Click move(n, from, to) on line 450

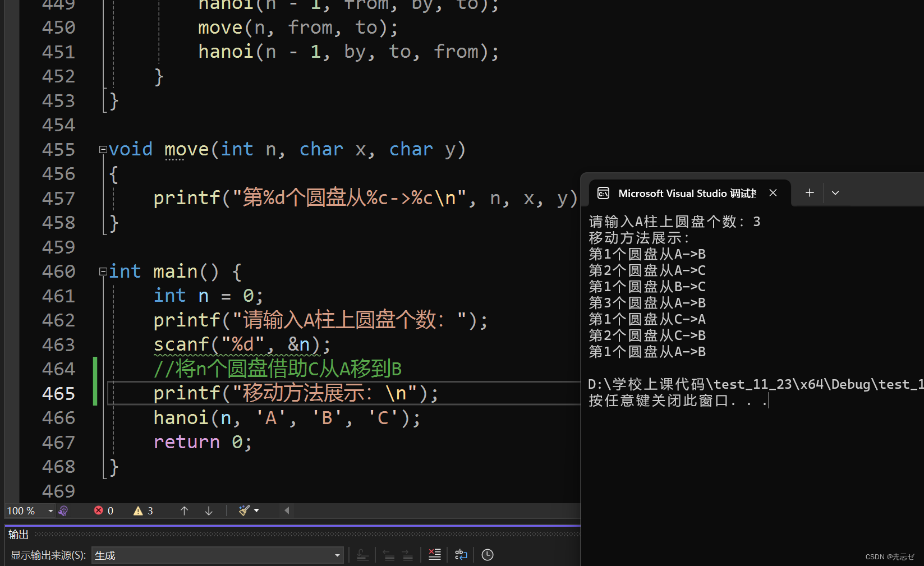coord(298,27)
